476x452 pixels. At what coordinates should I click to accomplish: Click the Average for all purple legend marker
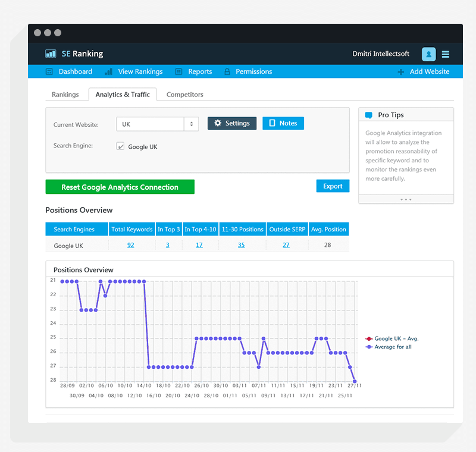pos(369,347)
